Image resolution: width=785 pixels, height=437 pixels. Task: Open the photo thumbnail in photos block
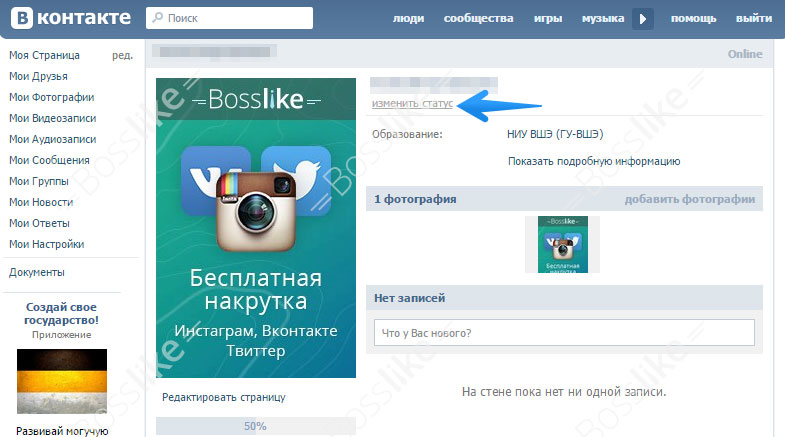pos(562,244)
